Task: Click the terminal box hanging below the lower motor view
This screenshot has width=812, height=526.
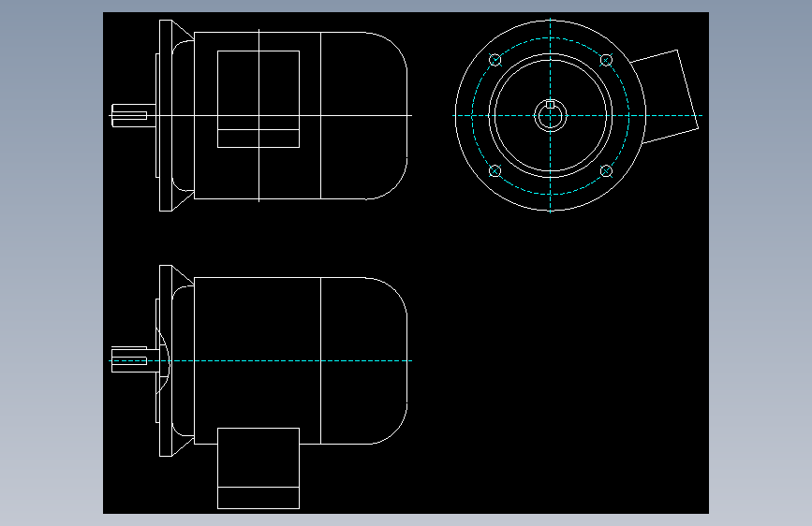Action: pyautogui.click(x=258, y=469)
